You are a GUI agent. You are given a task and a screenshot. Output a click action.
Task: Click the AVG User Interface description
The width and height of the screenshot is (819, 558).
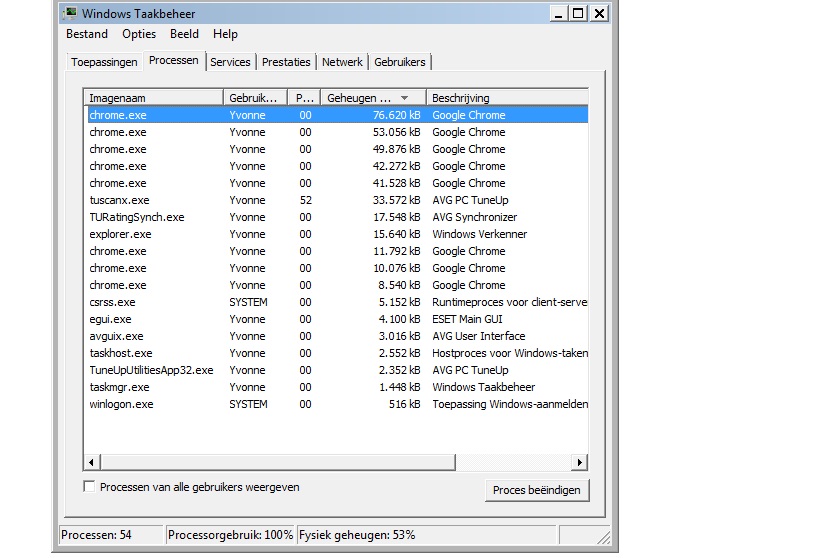tap(478, 336)
